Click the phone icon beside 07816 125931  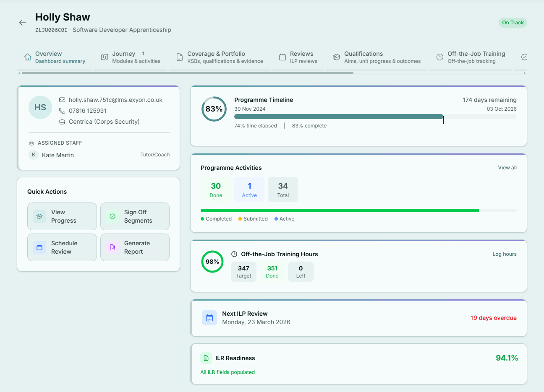62,111
